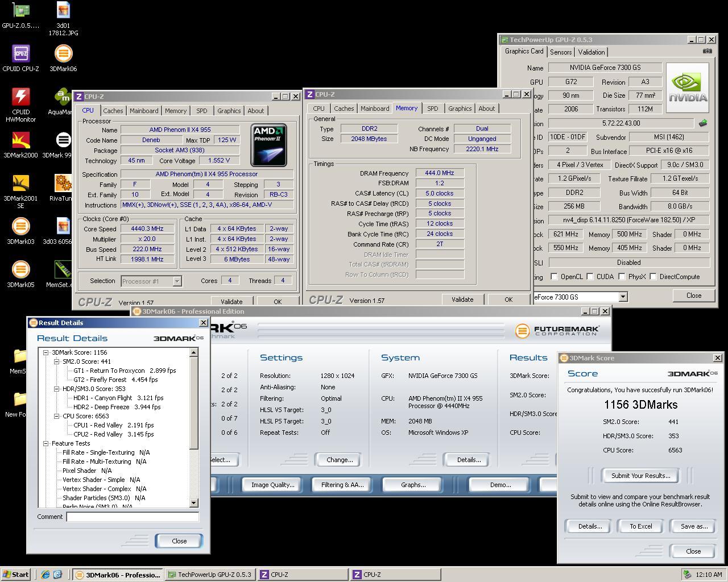Launch the 3DMark 99 desktop shortcut
The height and width of the screenshot is (582, 728).
pos(63,140)
